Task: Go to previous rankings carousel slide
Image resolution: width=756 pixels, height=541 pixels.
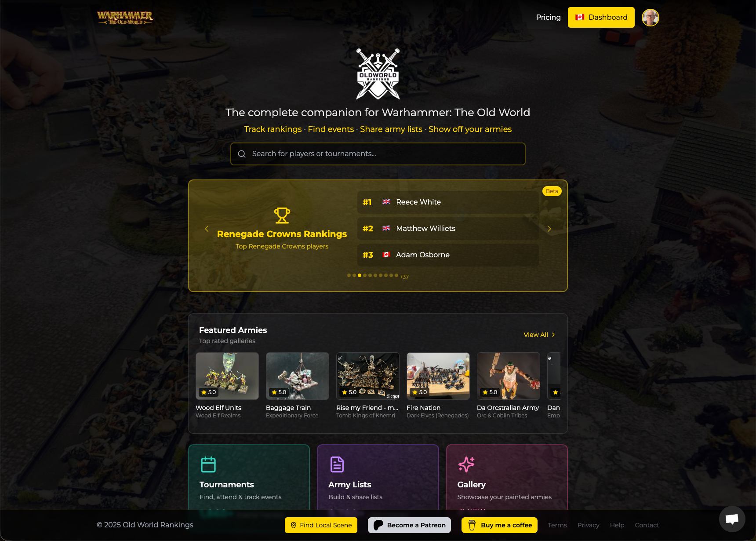Action: click(207, 229)
